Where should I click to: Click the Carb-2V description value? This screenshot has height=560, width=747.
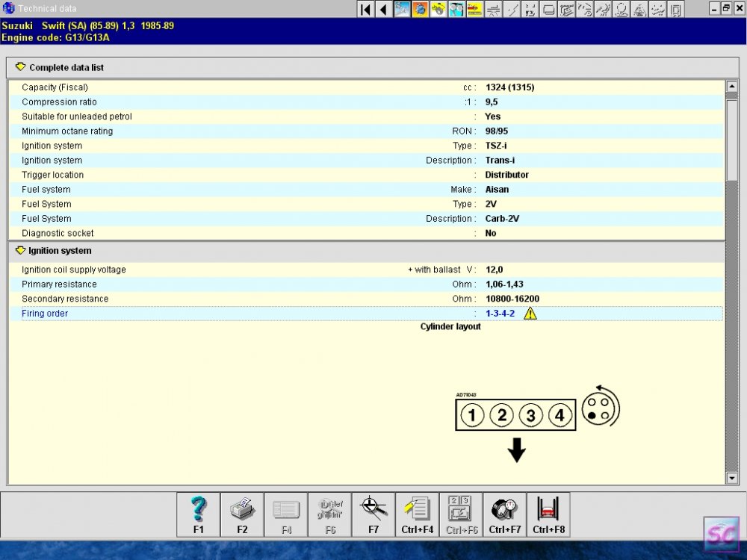[502, 219]
